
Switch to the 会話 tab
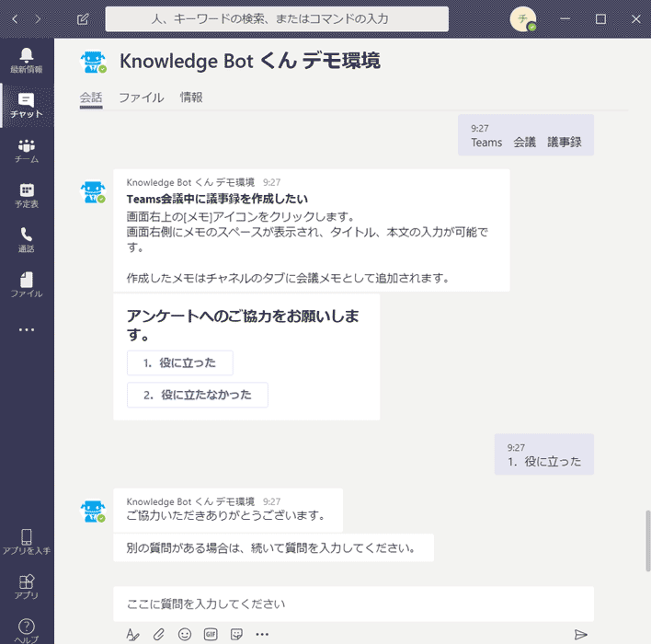tap(91, 98)
